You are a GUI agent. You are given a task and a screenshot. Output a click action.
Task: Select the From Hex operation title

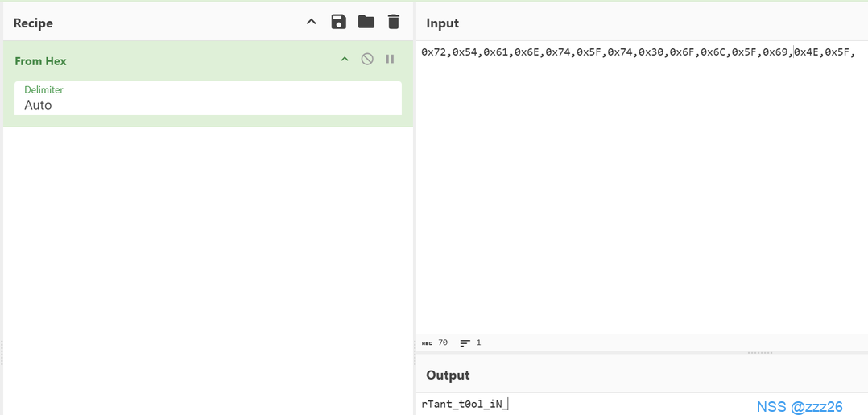(x=40, y=61)
